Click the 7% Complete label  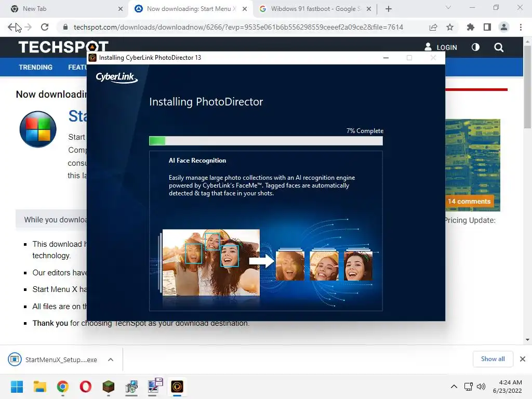(365, 131)
